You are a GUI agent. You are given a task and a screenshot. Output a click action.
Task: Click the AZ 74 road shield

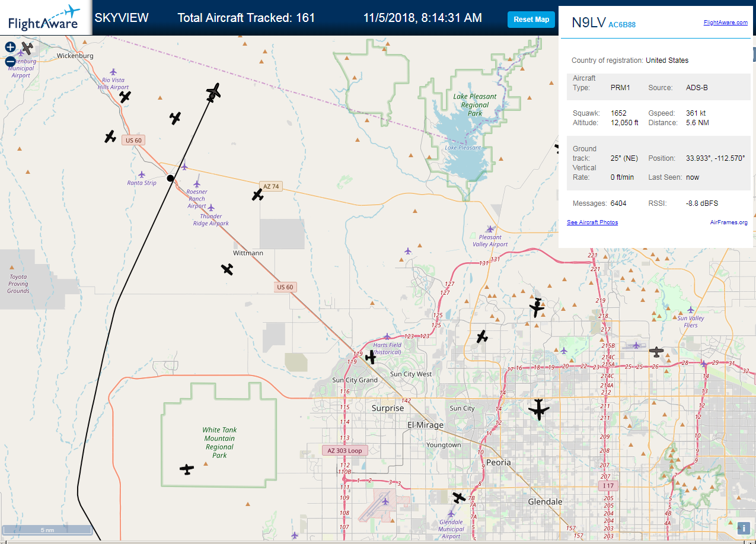coord(271,186)
